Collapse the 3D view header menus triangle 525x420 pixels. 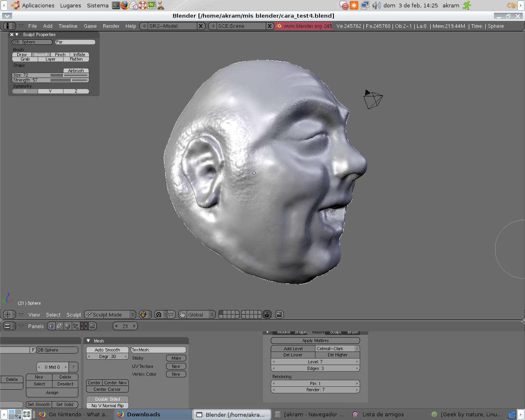(x=21, y=315)
